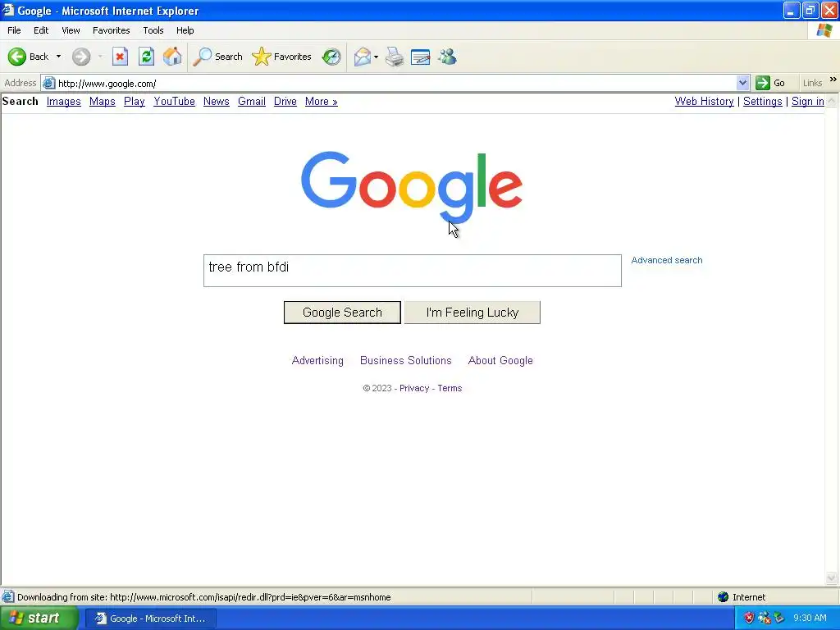Open the Favorites star toolbar button
Screen dimensions: 840x630
click(282, 57)
